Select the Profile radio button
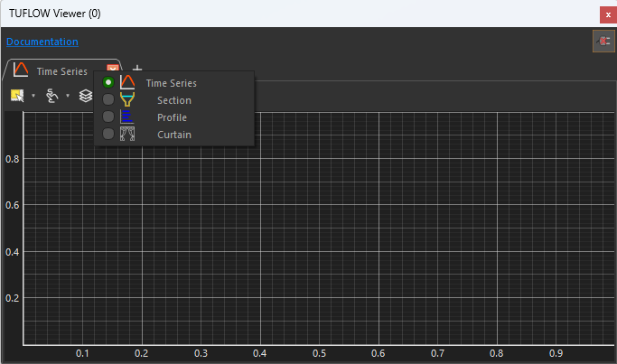Screen dimensions: 617x364 click(108, 117)
